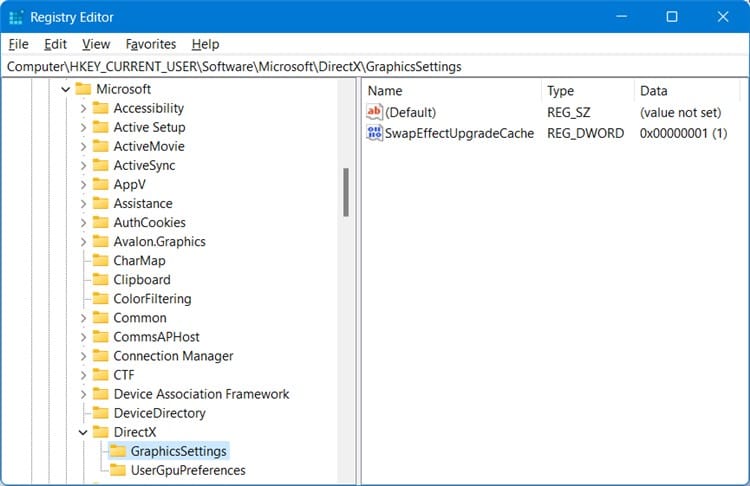
Task: Collapse the DirectX key
Action: point(83,432)
